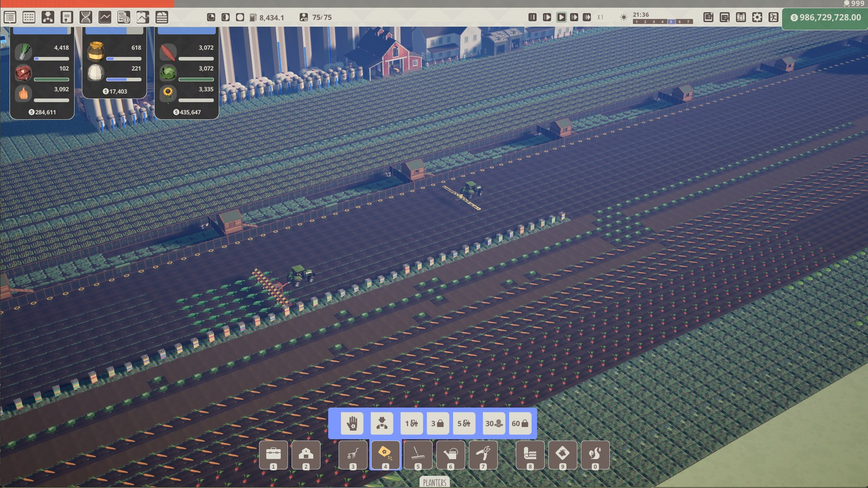Select the hand planting option
868x488 pixels.
352,423
